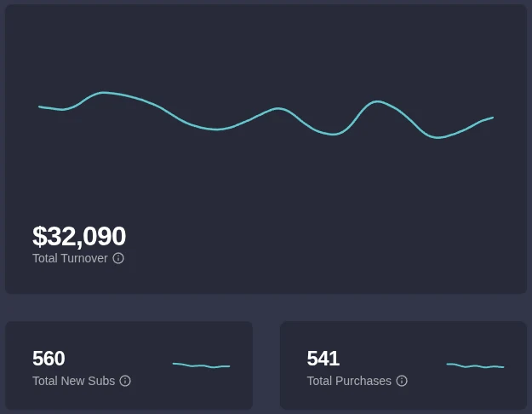Screen dimensions: 532x414
Task: Click the sparkline in Total Purchases card
Action: click(x=475, y=365)
